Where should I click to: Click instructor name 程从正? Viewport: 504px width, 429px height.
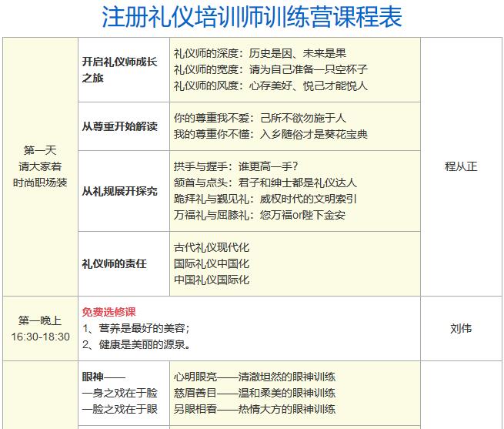[x=461, y=166]
